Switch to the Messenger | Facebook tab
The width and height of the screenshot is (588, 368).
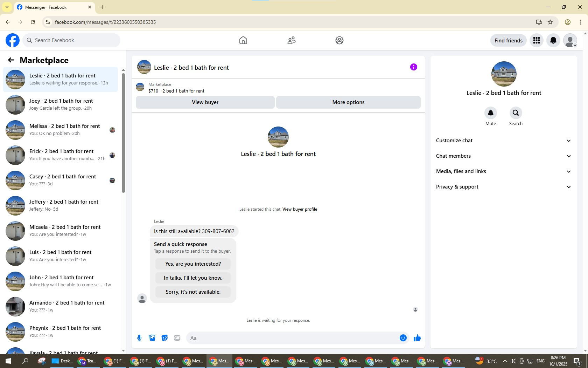click(x=54, y=7)
